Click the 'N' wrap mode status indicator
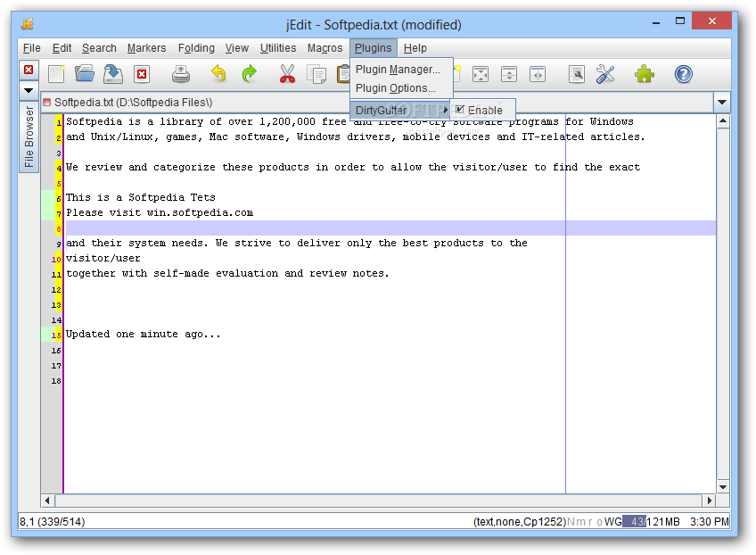The height and width of the screenshot is (555, 756). point(571,522)
